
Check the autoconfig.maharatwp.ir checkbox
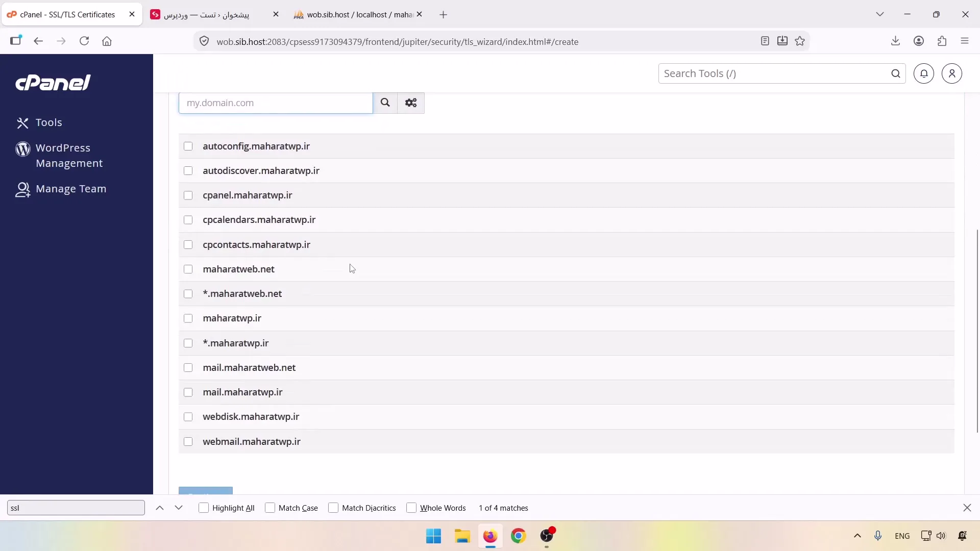[188, 146]
